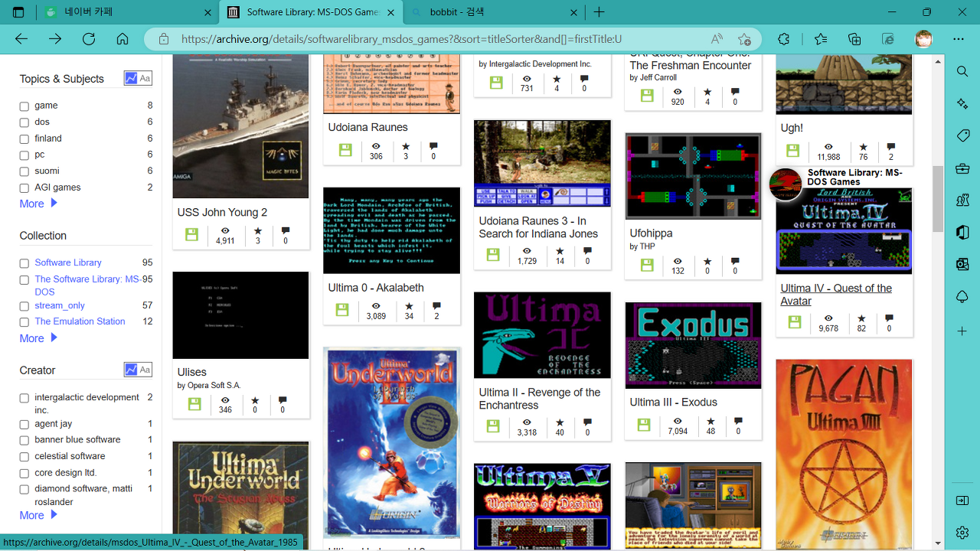The image size is (980, 551).
Task: Open the sidebar shopping tag icon
Action: 962,135
